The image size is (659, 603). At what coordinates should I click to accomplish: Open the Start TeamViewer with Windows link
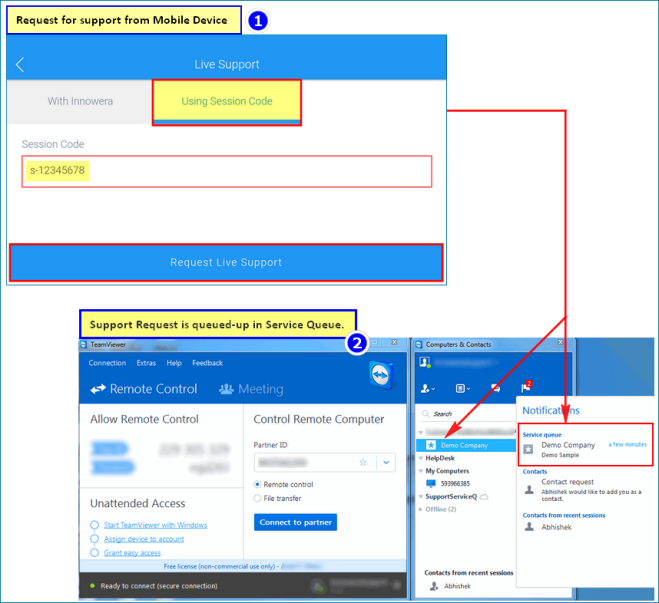(156, 525)
